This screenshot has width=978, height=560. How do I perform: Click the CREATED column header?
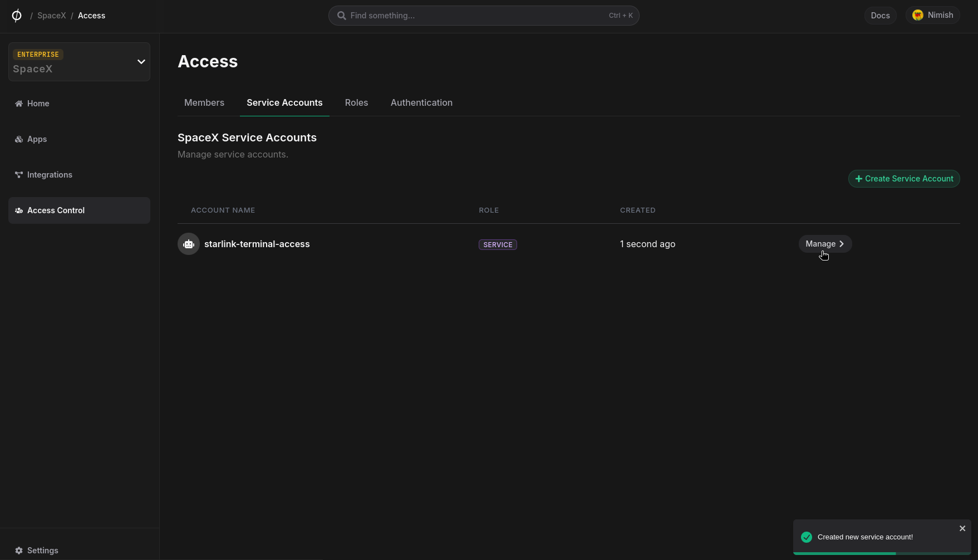click(x=638, y=210)
